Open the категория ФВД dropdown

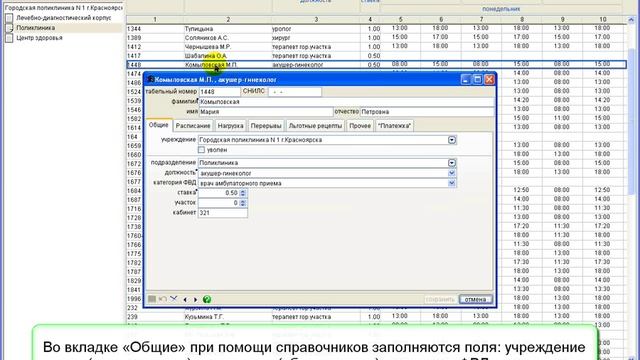(452, 183)
